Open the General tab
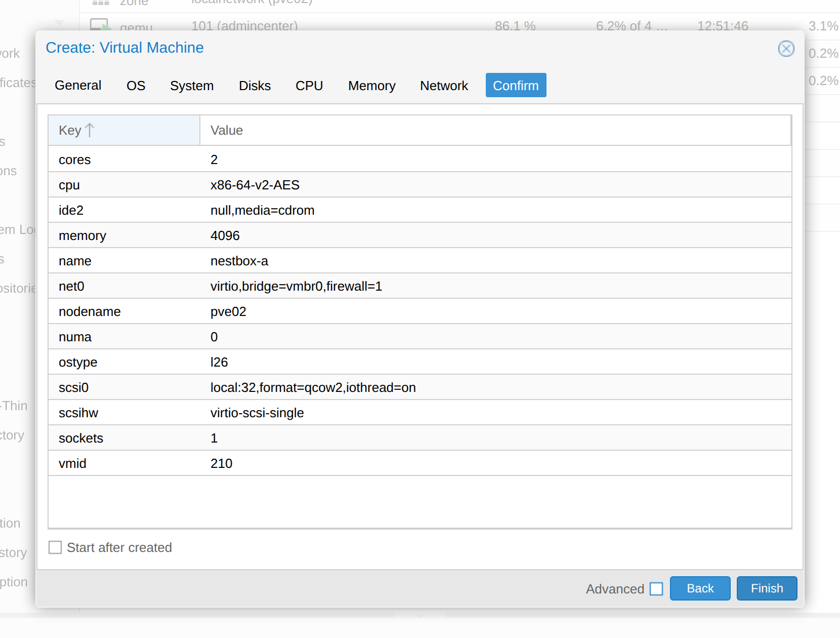The width and height of the screenshot is (840, 638). pyautogui.click(x=78, y=85)
